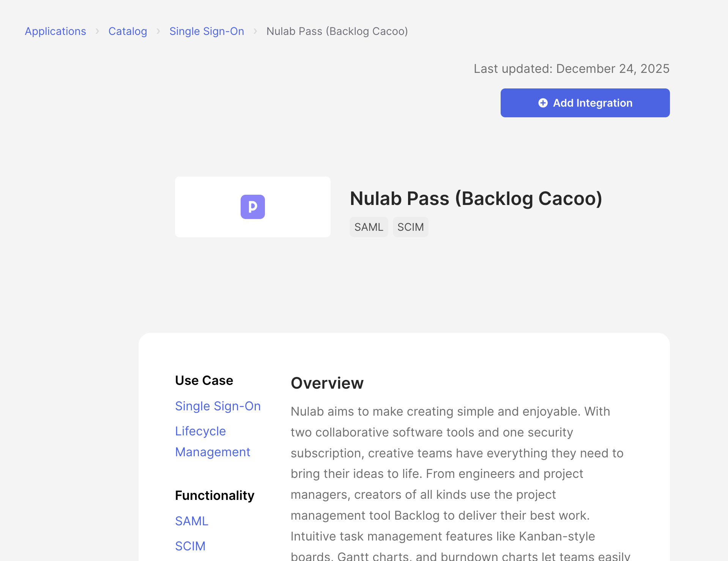Select the SAML tag under the title
728x561 pixels.
369,227
